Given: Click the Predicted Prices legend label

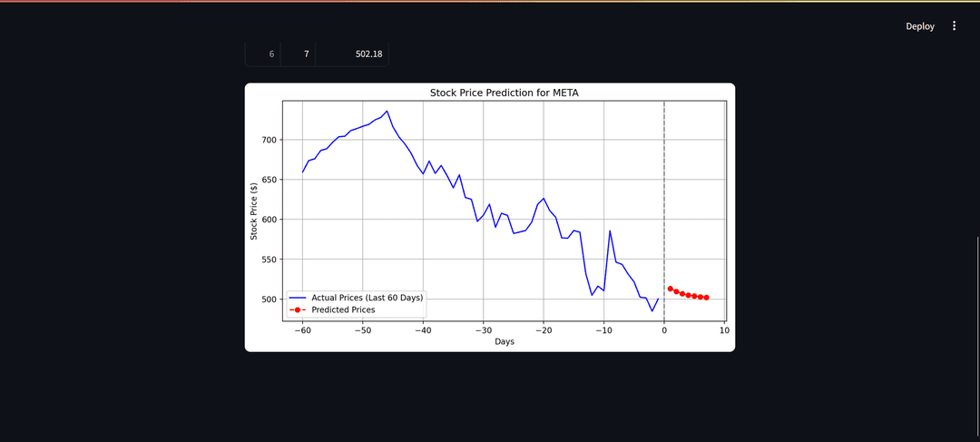Looking at the screenshot, I should click(343, 309).
